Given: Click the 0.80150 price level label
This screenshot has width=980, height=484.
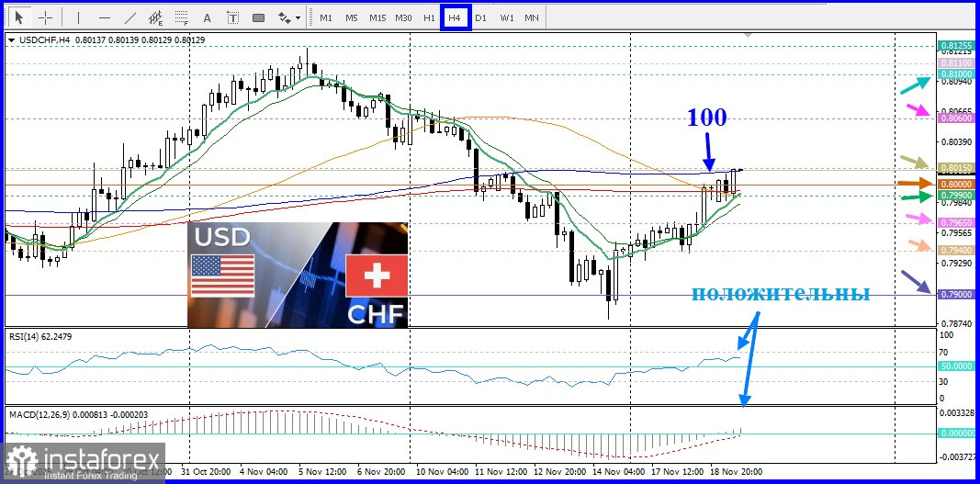Looking at the screenshot, I should coord(955,167).
